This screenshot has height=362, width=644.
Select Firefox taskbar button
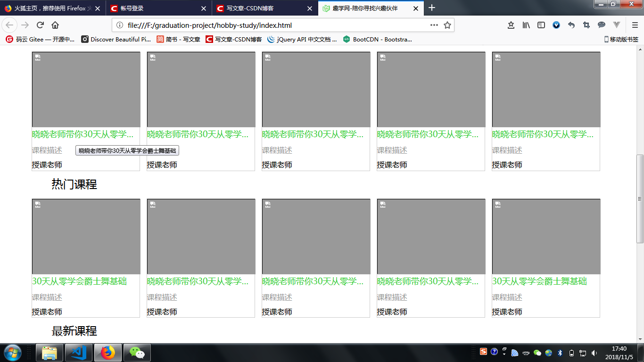click(108, 353)
